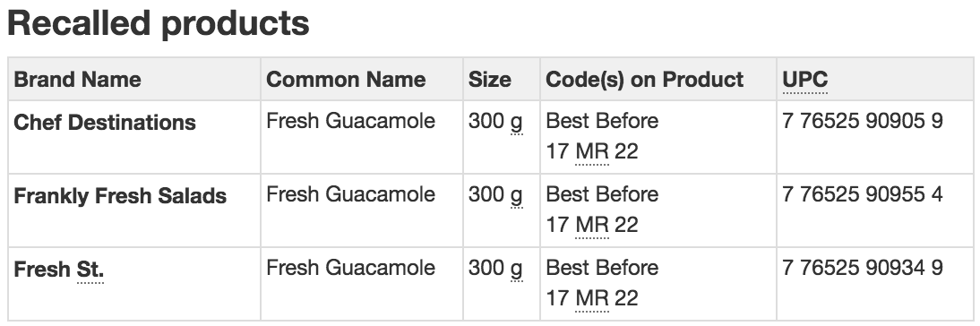Click the g abbreviation in Fresh St. row
Viewport: 980px width, 326px height.
click(x=516, y=270)
